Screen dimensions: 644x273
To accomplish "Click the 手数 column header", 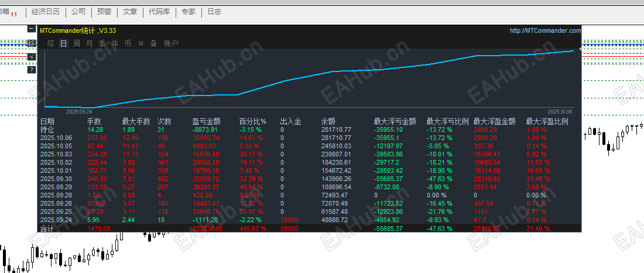I will 94,122.
